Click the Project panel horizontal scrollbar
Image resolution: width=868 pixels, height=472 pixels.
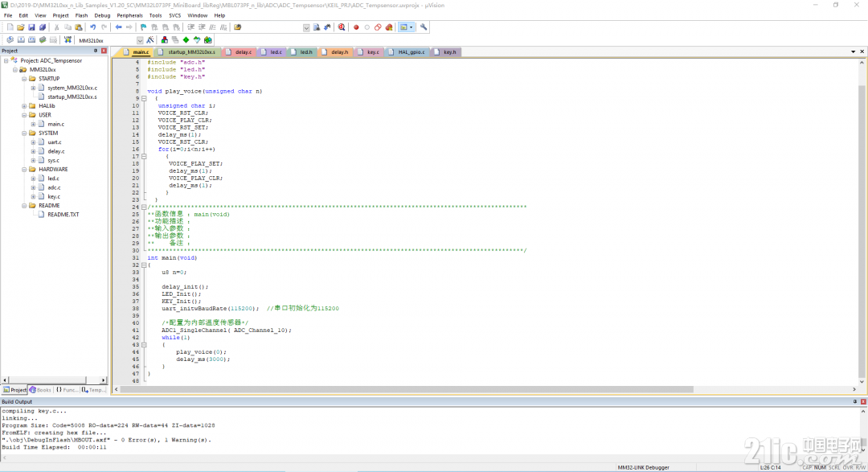[x=47, y=380]
